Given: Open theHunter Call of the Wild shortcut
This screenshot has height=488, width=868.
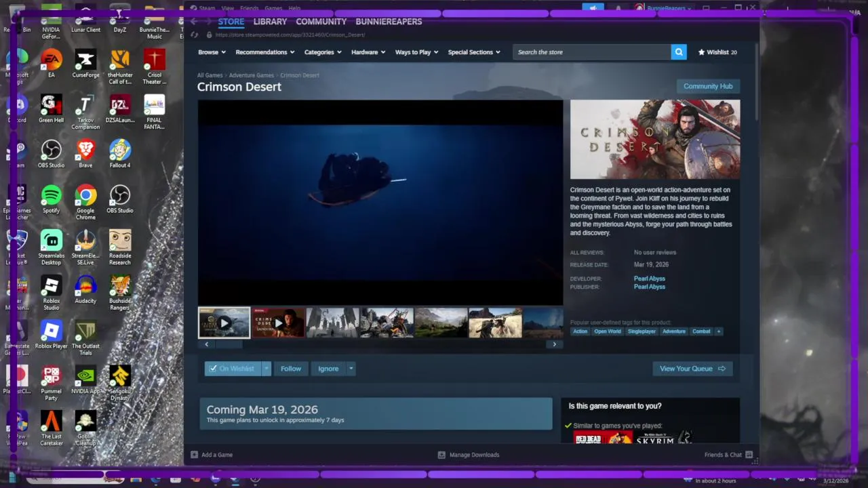Looking at the screenshot, I should pyautogui.click(x=120, y=67).
